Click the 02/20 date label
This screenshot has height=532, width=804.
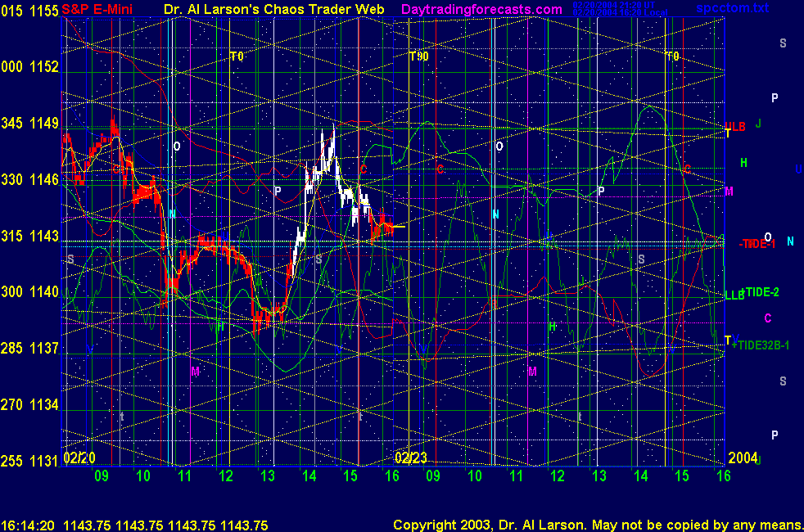click(x=79, y=458)
